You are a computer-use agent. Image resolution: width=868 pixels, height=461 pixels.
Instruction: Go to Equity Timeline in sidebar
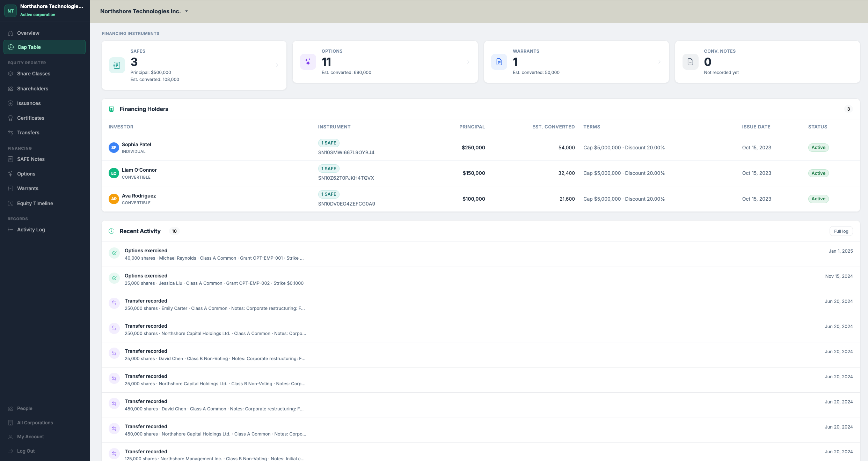click(35, 203)
